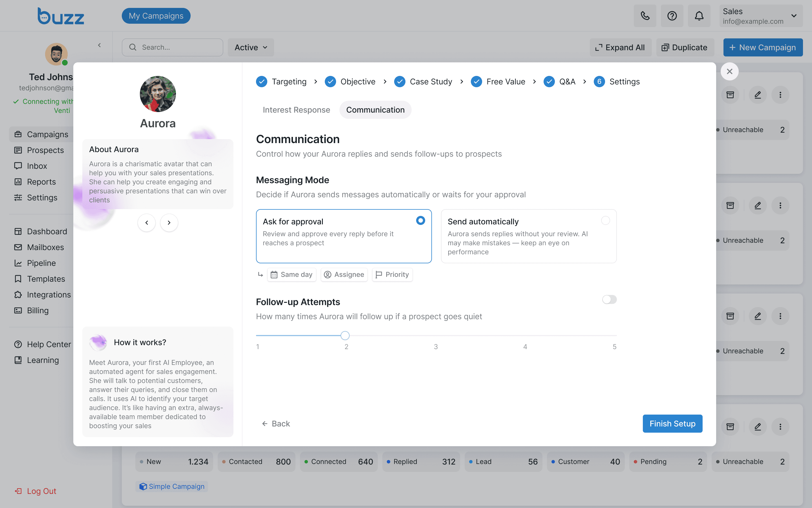Image resolution: width=812 pixels, height=508 pixels.
Task: Click the Replied 312 status chip
Action: point(421,462)
